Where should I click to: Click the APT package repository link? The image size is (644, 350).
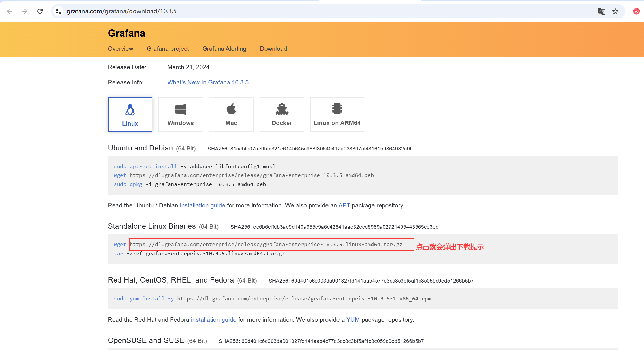click(344, 205)
